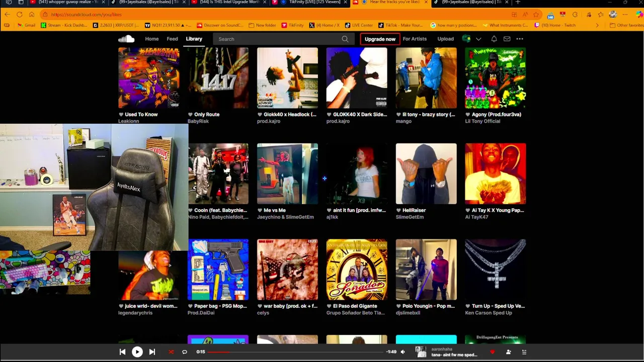
Task: Open the HellRaiser hooded figure artwork
Action: pos(426,174)
